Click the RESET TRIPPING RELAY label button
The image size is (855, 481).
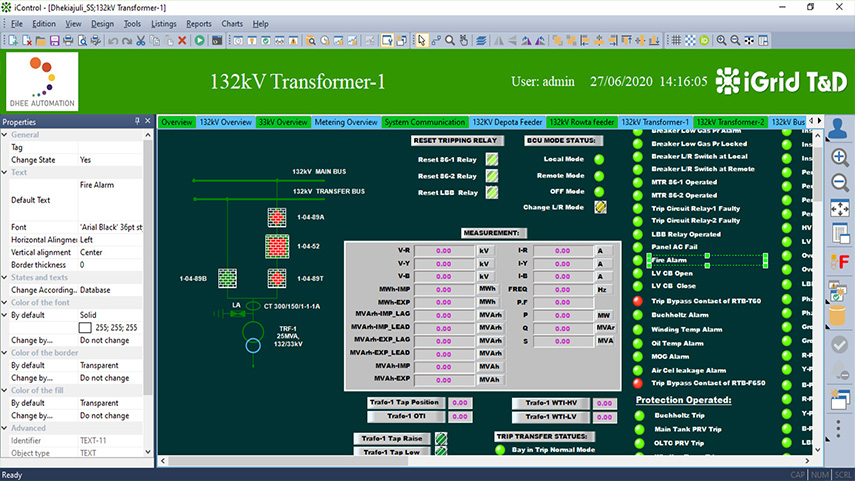pyautogui.click(x=455, y=141)
